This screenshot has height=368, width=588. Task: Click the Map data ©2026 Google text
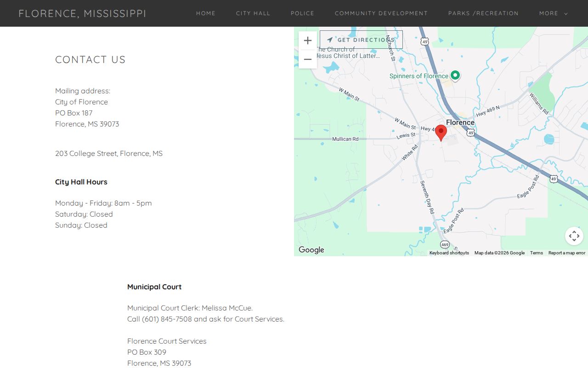[499, 253]
